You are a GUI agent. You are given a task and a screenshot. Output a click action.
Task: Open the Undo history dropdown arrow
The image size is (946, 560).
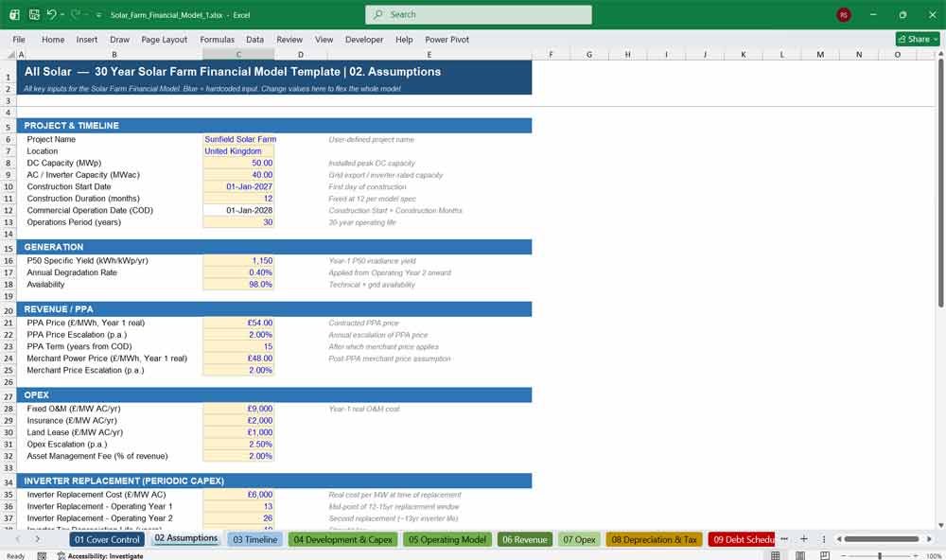pyautogui.click(x=62, y=14)
